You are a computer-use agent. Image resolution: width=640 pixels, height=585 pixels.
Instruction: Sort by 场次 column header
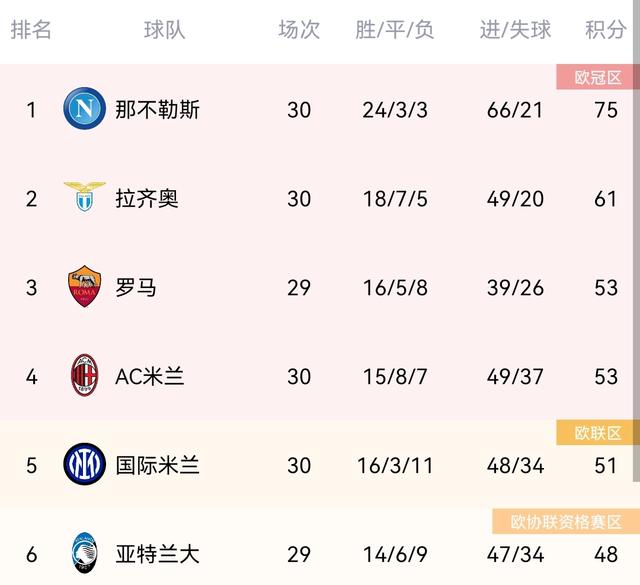299,30
